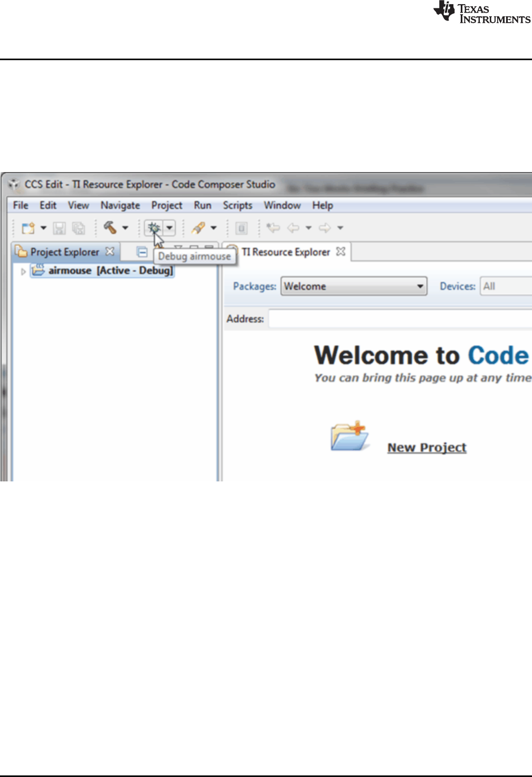Open the Search tool dropdown arrow
The width and height of the screenshot is (532, 777).
214,228
